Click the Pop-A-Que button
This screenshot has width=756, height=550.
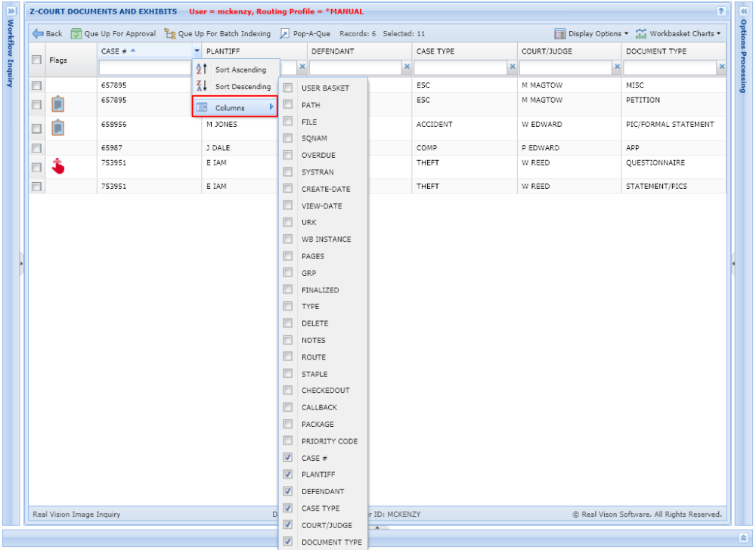(x=305, y=34)
